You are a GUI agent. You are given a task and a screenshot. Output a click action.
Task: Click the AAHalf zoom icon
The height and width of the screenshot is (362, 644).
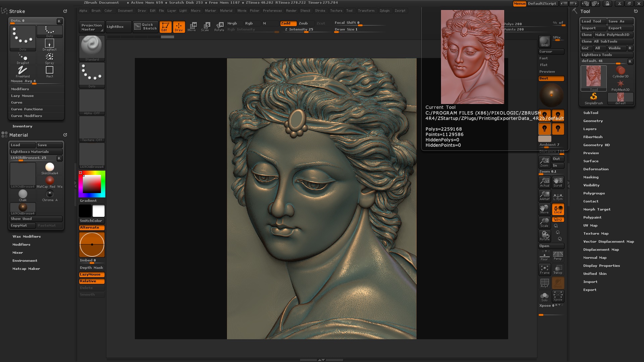(x=544, y=195)
